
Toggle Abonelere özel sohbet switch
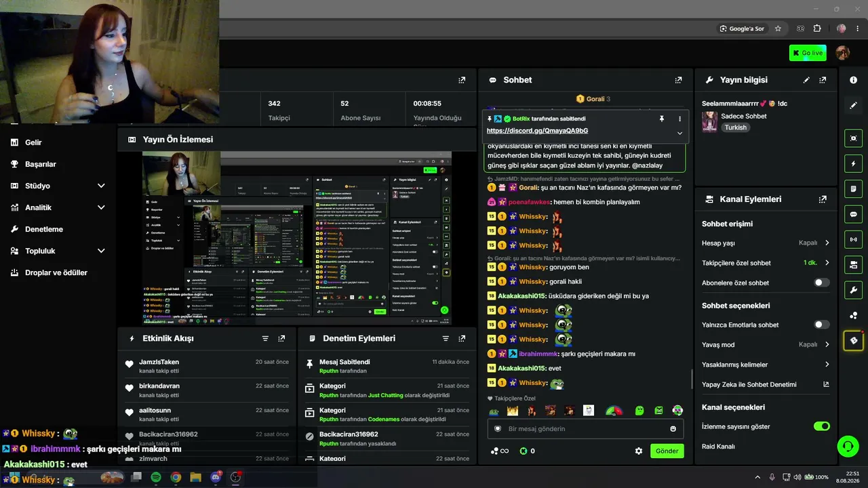[822, 283]
